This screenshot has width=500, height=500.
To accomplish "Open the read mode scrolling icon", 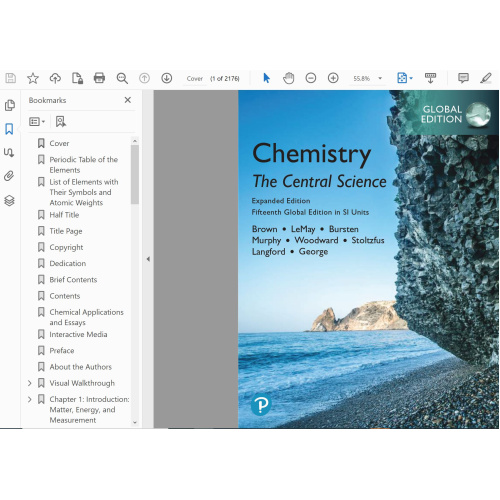I will (430, 78).
